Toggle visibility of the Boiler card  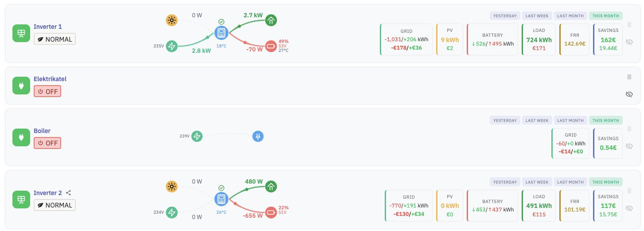coord(629,146)
